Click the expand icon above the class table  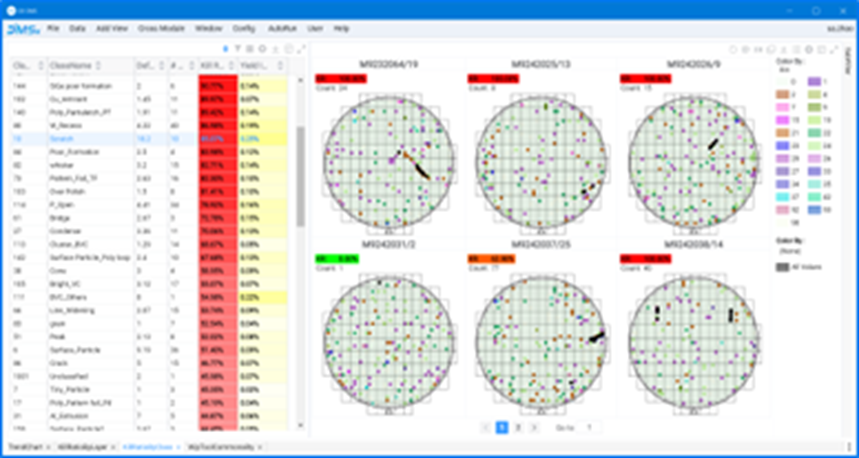point(299,48)
